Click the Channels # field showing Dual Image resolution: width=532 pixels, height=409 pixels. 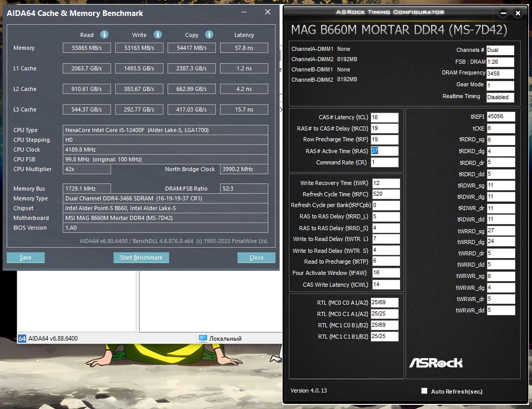coord(500,50)
